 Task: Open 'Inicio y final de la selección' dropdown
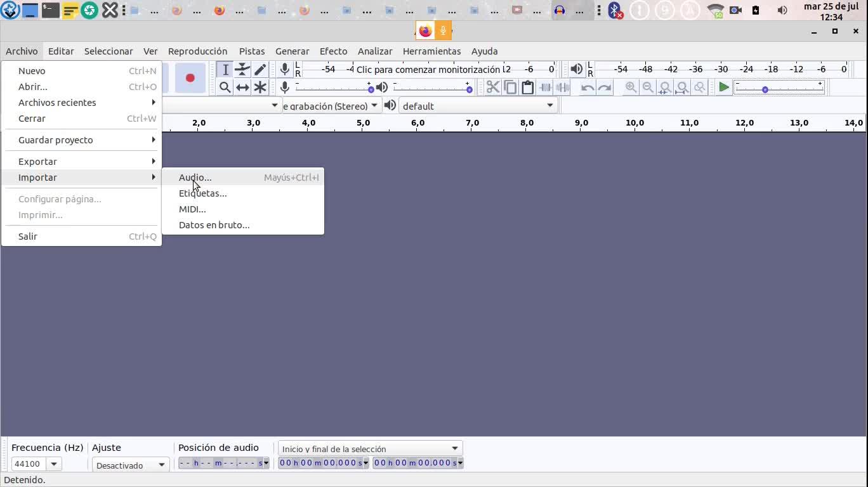pyautogui.click(x=371, y=448)
